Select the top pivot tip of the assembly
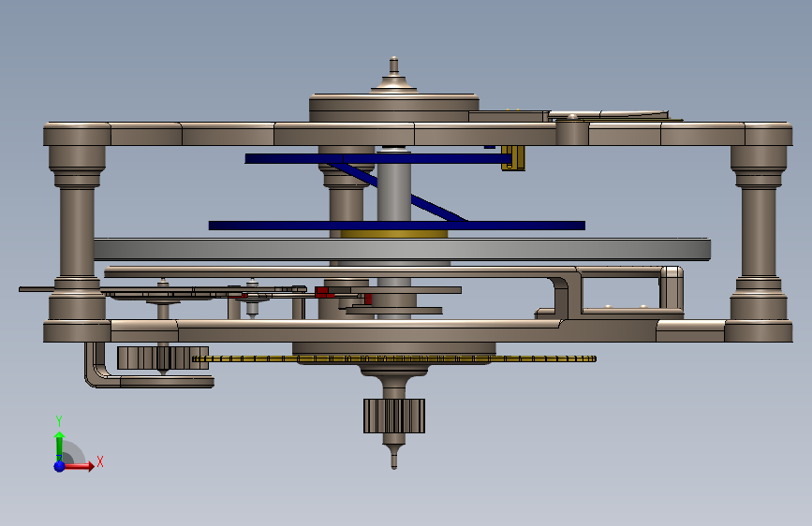The height and width of the screenshot is (526, 812). click(x=394, y=65)
